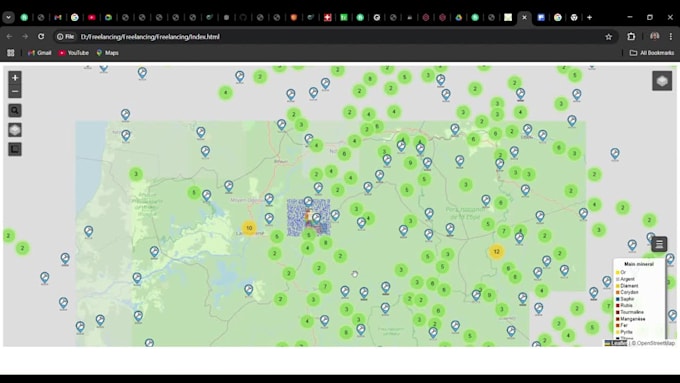Click the Corydon legend entry text
The width and height of the screenshot is (680, 383).
point(629,292)
